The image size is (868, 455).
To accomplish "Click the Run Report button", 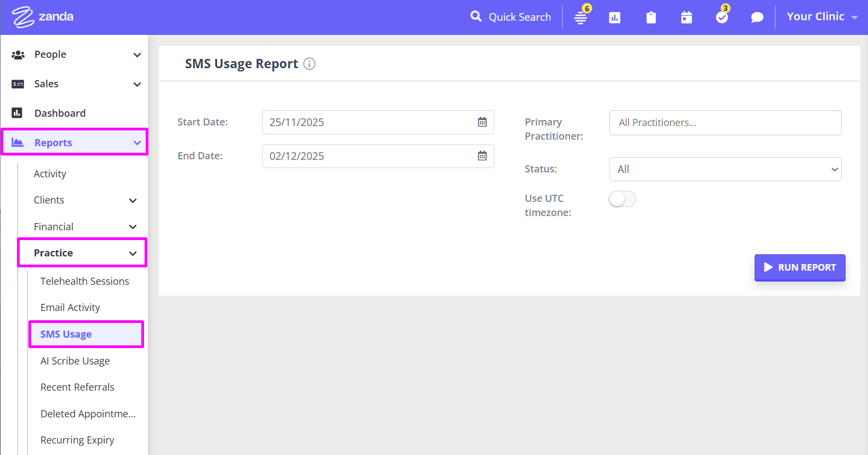I will (x=800, y=267).
